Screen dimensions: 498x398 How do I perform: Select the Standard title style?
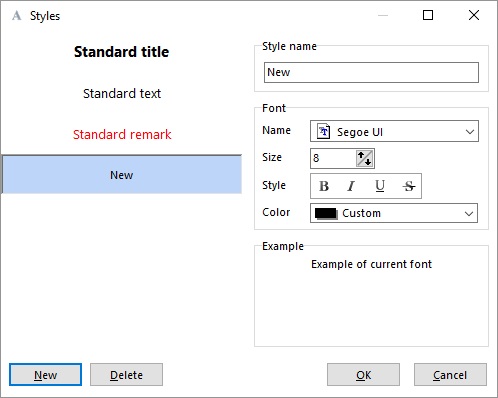(121, 52)
